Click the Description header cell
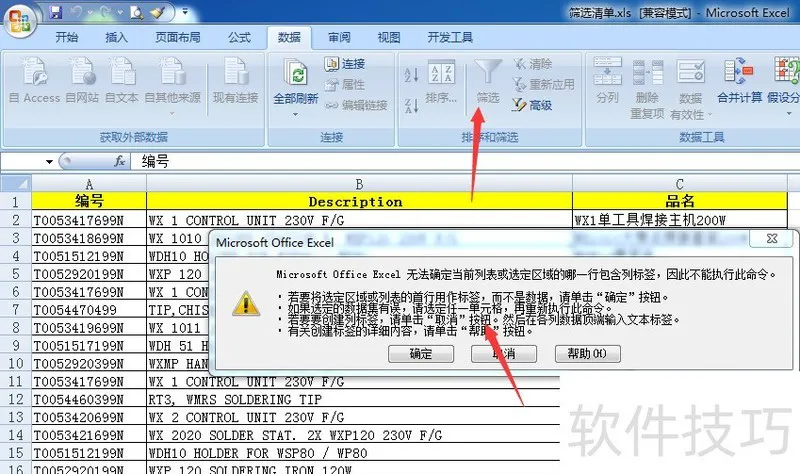This screenshot has height=474, width=800. click(359, 201)
